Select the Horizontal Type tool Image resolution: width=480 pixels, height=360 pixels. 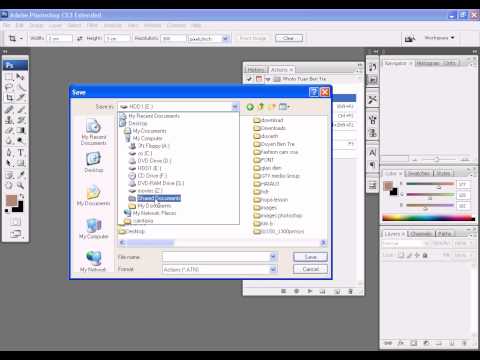pos(20,152)
